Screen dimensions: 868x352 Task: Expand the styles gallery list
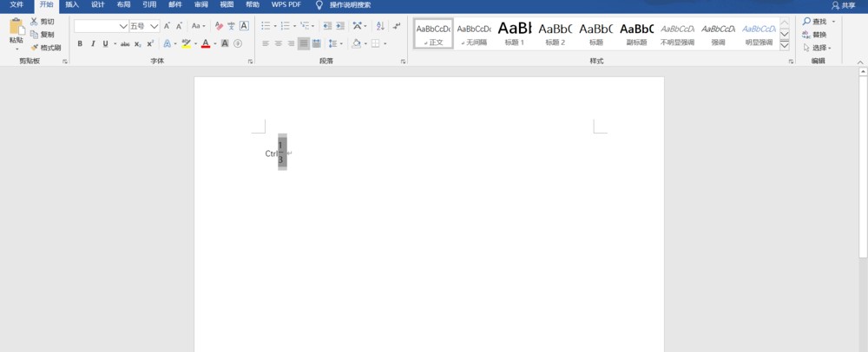(785, 45)
